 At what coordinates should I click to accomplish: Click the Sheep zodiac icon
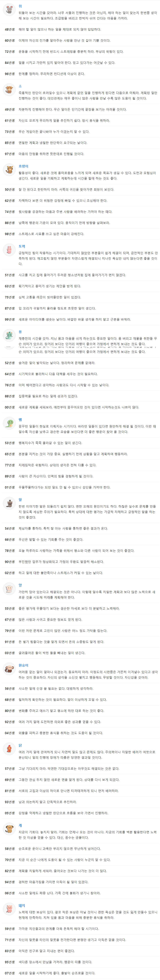[x=9, y=588]
